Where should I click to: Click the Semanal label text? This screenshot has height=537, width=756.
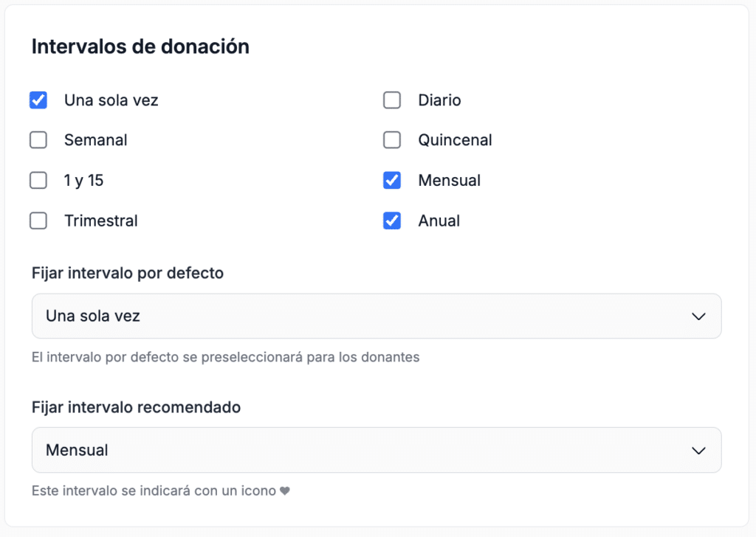click(x=95, y=140)
